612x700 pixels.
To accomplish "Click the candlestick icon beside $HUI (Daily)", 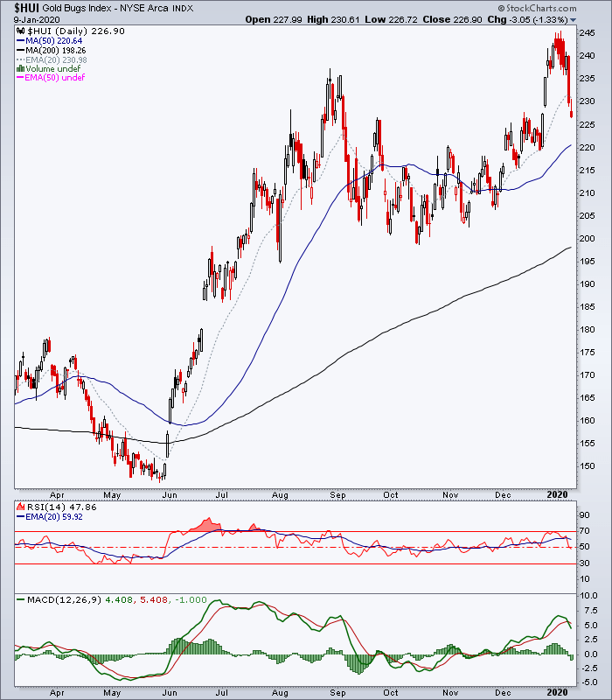I will [21, 31].
